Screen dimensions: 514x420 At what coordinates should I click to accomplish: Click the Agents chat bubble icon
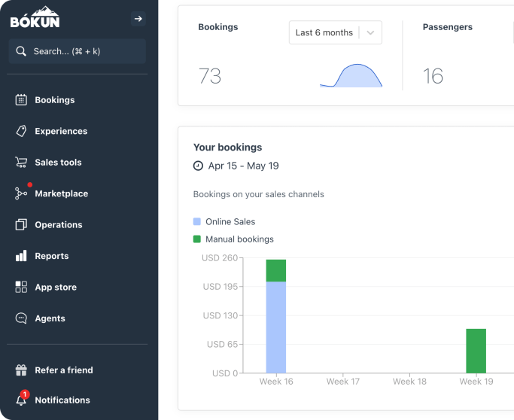(21, 318)
